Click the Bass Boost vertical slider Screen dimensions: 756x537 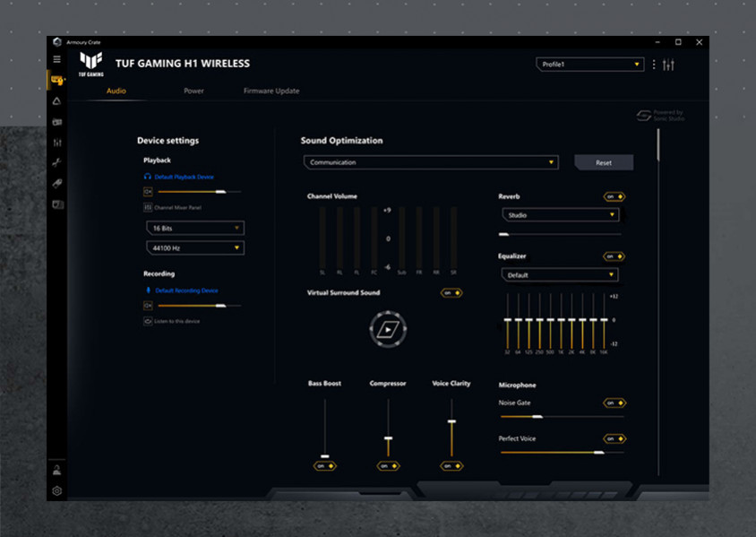pos(325,429)
